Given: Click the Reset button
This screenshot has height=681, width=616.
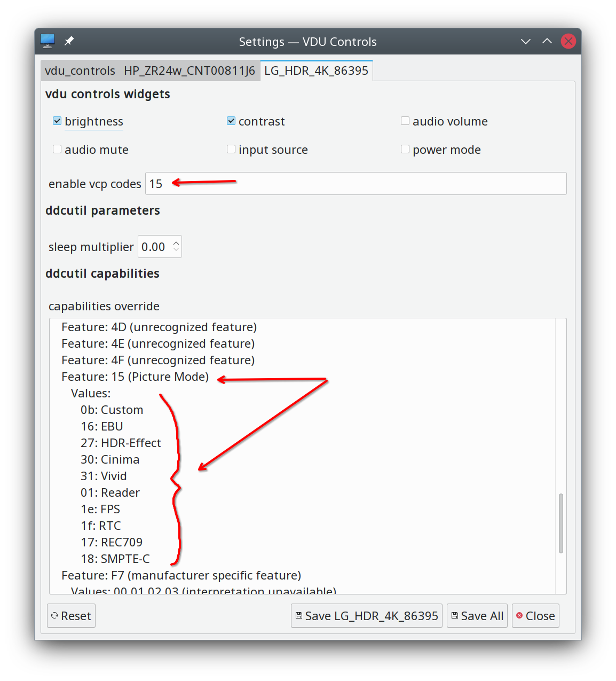Looking at the screenshot, I should click(71, 615).
